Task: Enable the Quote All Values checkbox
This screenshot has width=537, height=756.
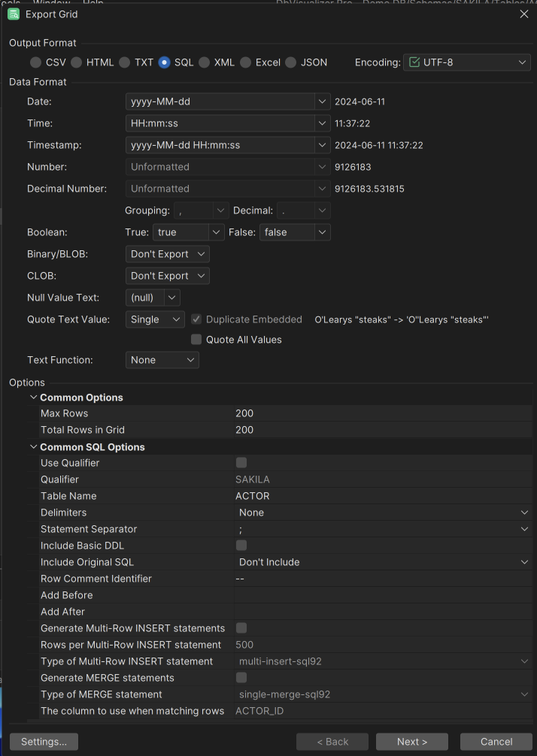Action: point(196,340)
